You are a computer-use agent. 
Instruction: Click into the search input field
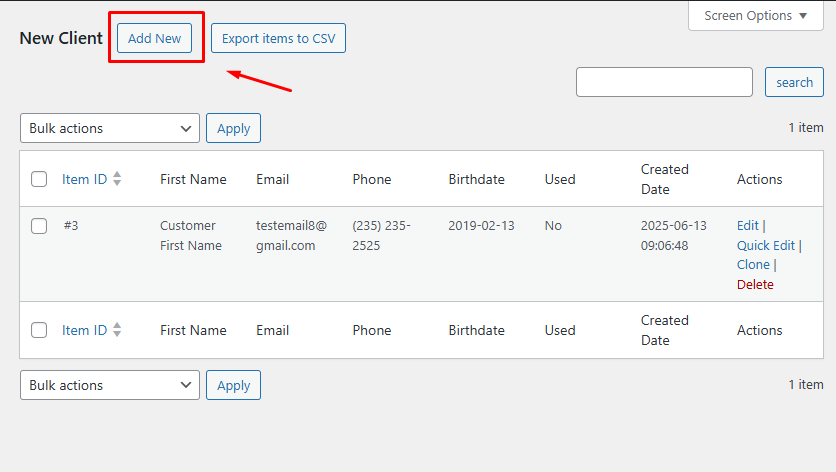point(664,82)
